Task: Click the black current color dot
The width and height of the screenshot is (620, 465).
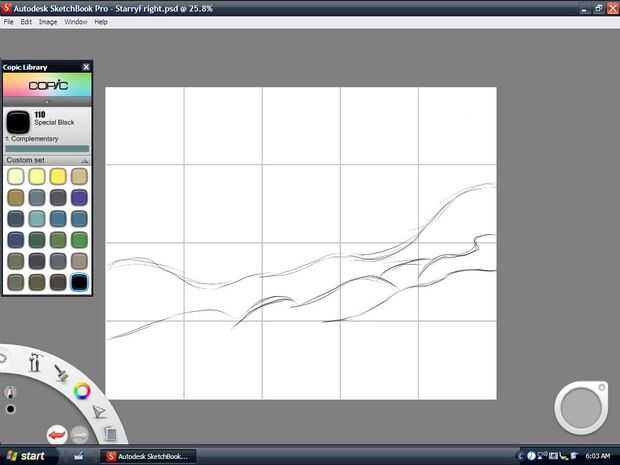Action: (11, 409)
